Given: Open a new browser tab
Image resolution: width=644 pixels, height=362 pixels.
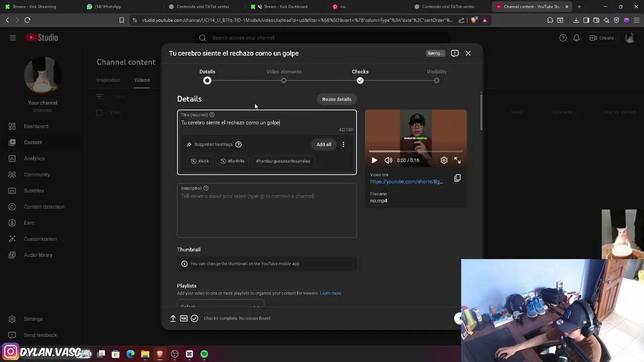Looking at the screenshot, I should [x=579, y=7].
